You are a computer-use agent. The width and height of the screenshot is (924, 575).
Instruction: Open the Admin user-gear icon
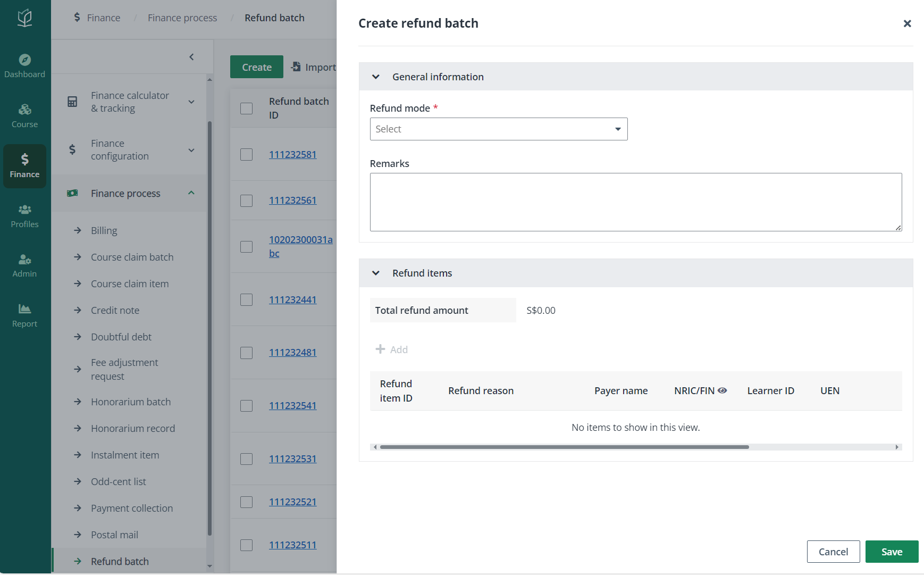point(24,259)
